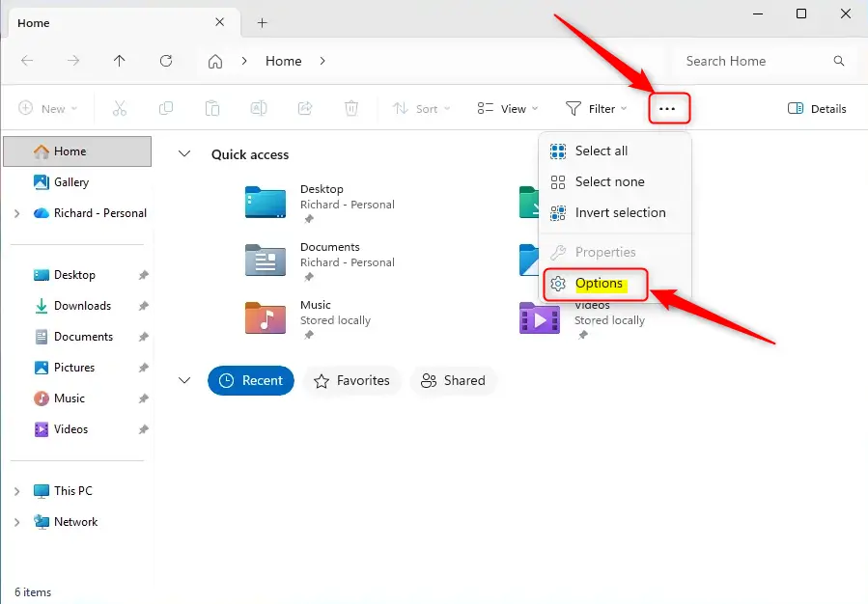
Task: Open the Desktop folder tile in Quick access
Action: pos(321,204)
